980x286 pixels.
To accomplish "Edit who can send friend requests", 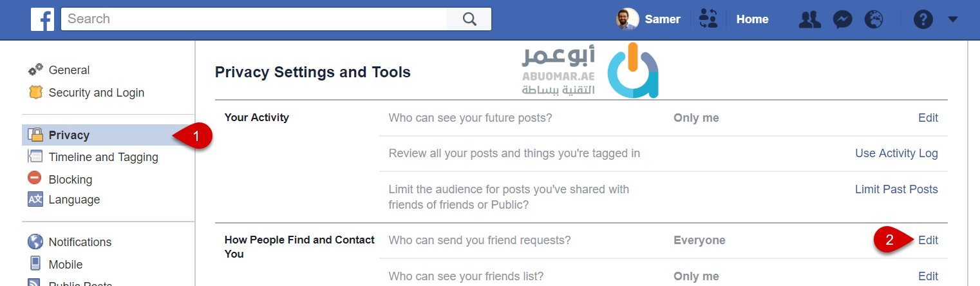I will (928, 240).
